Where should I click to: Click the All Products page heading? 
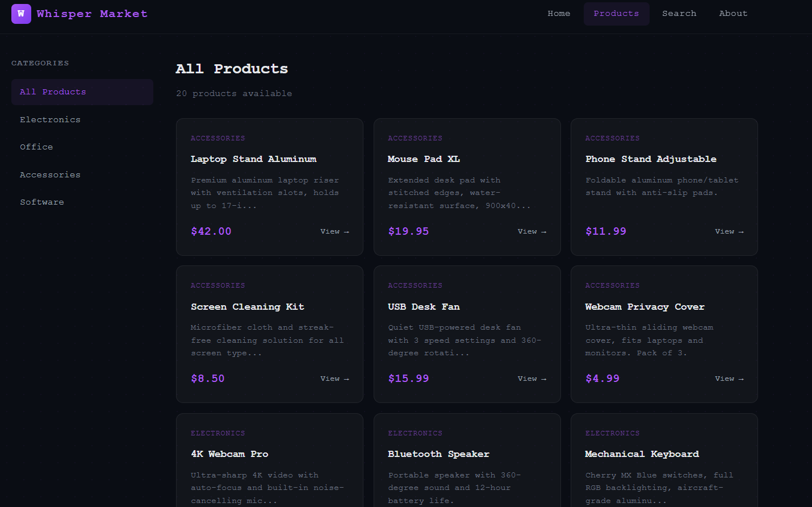[x=232, y=69]
